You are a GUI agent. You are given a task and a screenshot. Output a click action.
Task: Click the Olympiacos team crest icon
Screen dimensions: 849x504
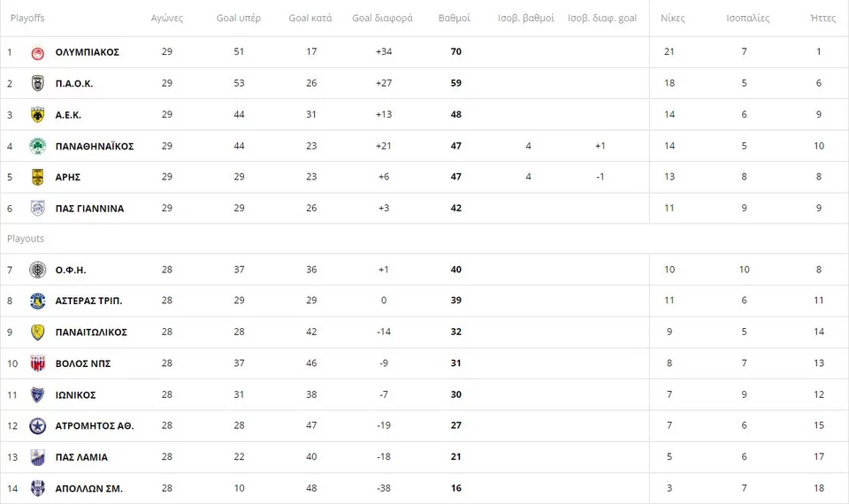point(38,52)
